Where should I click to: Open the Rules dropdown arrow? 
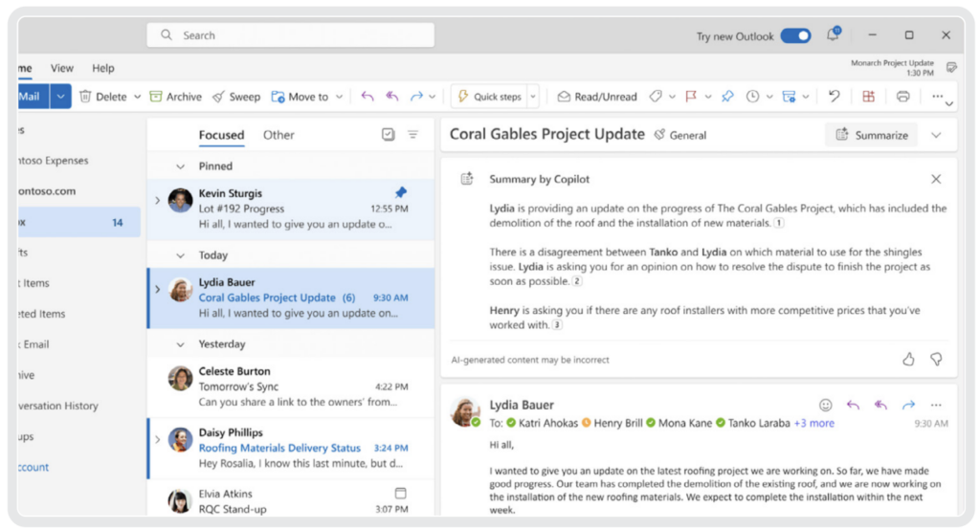pos(806,97)
